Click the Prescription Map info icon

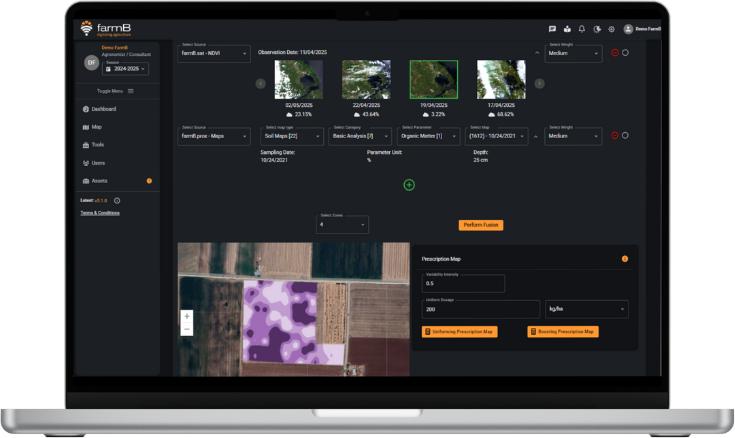(625, 259)
